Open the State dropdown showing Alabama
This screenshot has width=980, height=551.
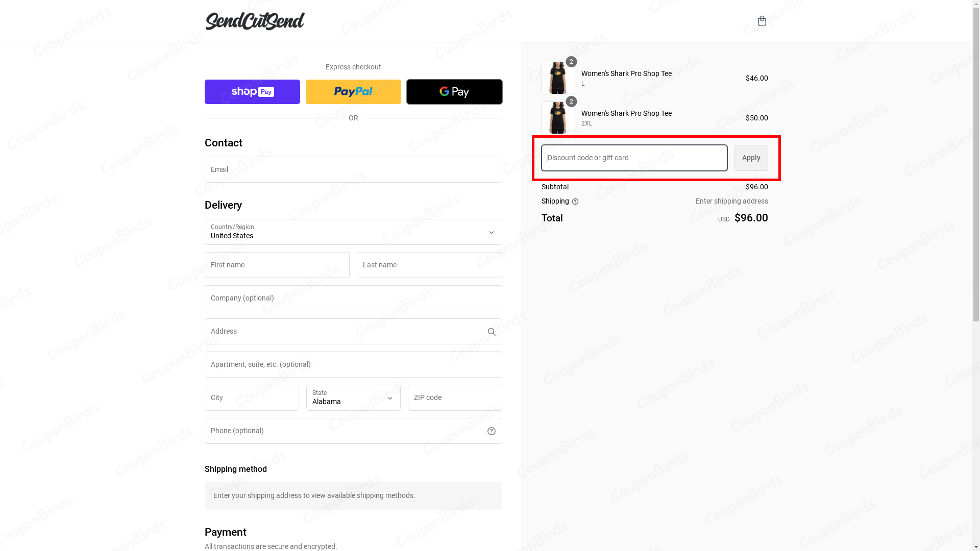(353, 398)
